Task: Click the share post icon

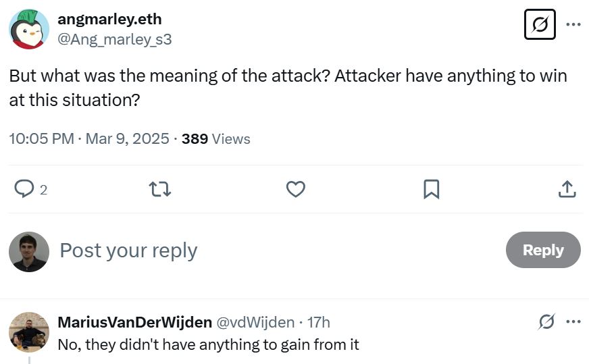Action: 567,189
